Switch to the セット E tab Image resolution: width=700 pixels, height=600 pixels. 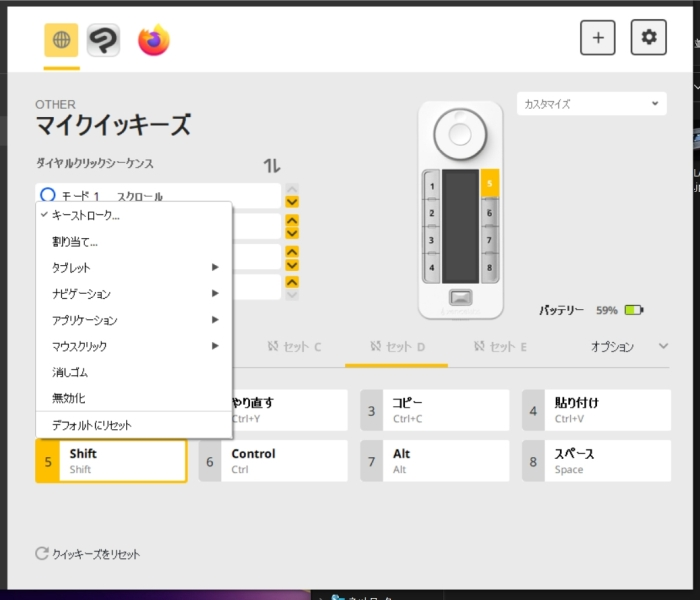click(501, 347)
